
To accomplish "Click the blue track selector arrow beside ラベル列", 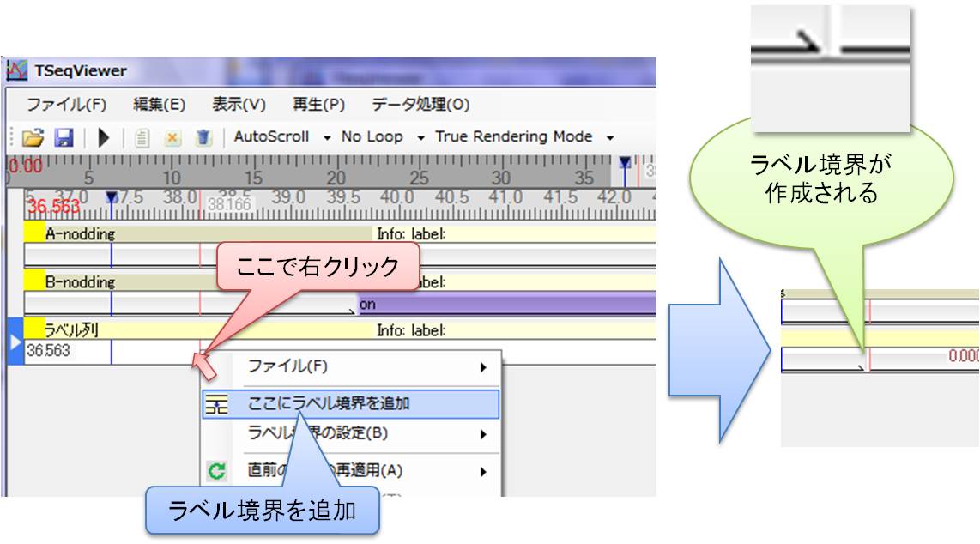I will coord(15,341).
